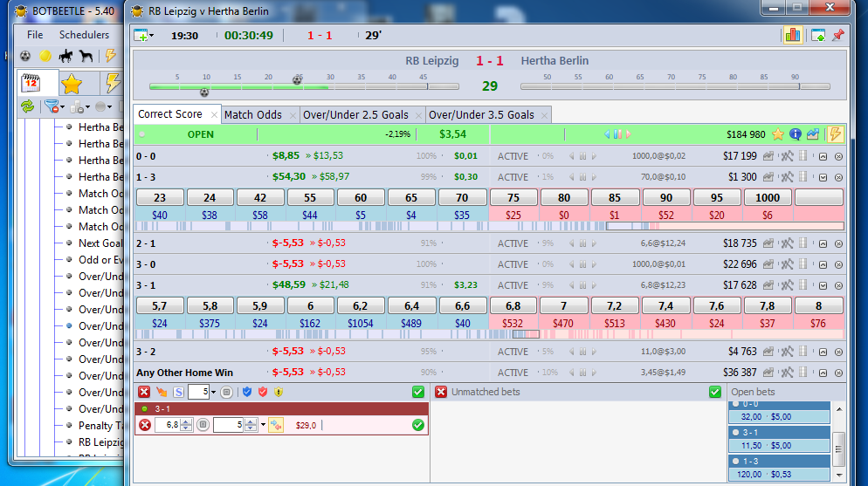The width and height of the screenshot is (868, 486).
Task: Collapse the 1 - 3 price ladder
Action: point(823,177)
